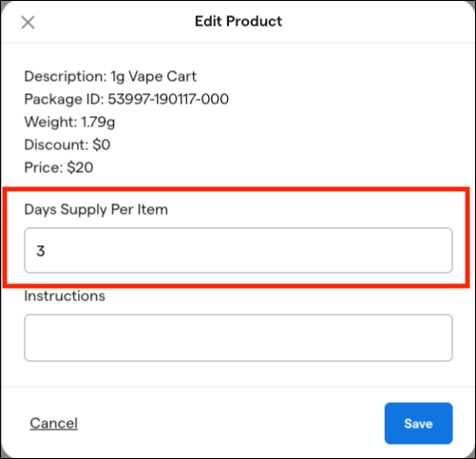Viewport: 476px width, 459px height.
Task: Click the Instructions label
Action: coord(65,296)
